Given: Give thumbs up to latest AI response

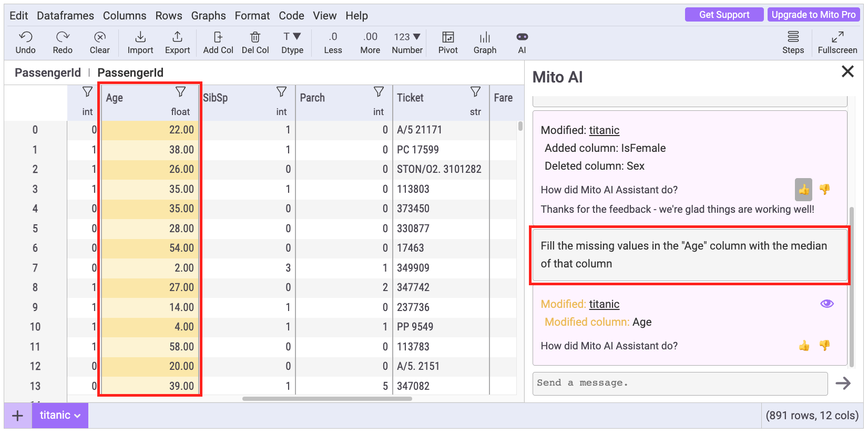Looking at the screenshot, I should [804, 346].
